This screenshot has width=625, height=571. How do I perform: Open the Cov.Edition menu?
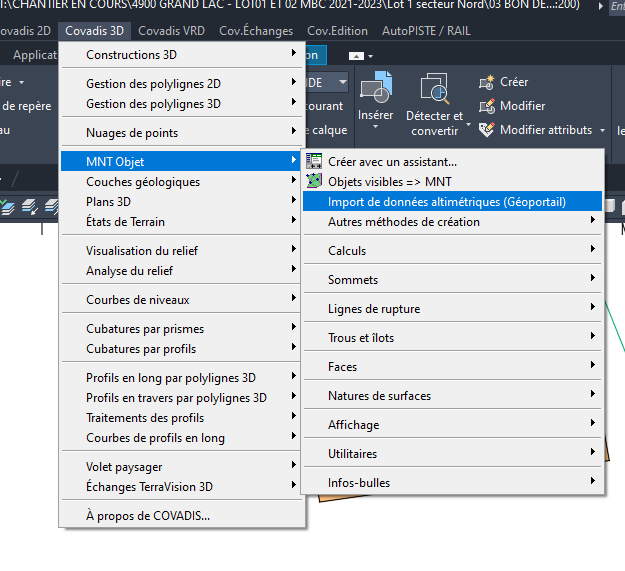337,31
